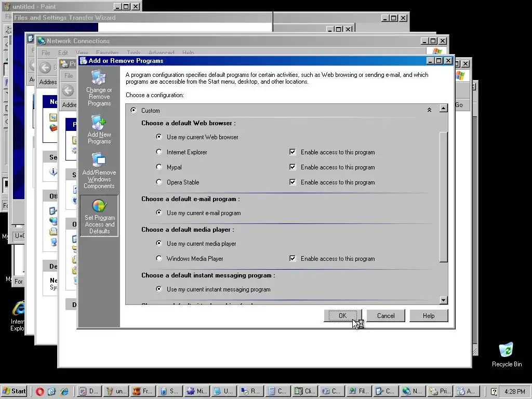Click the Cancel button

[x=386, y=315]
